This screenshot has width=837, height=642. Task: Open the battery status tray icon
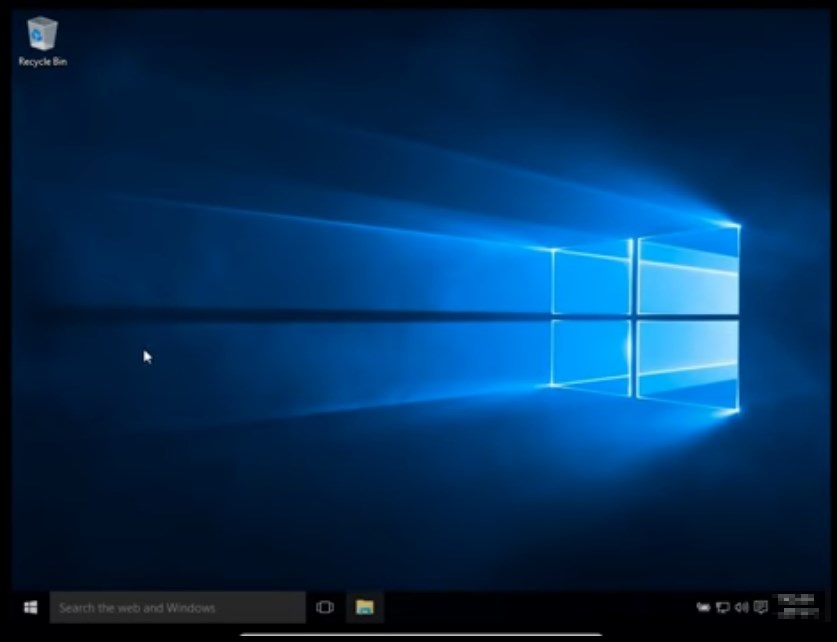point(703,607)
